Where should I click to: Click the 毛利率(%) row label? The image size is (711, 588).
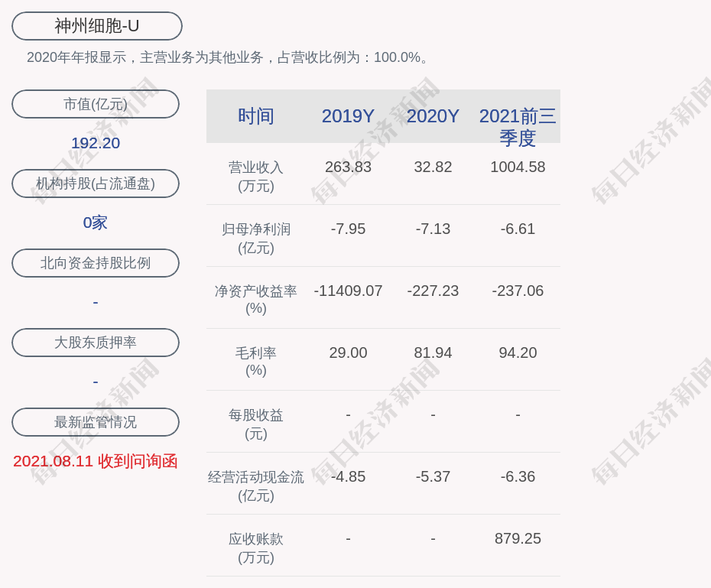pyautogui.click(x=256, y=362)
